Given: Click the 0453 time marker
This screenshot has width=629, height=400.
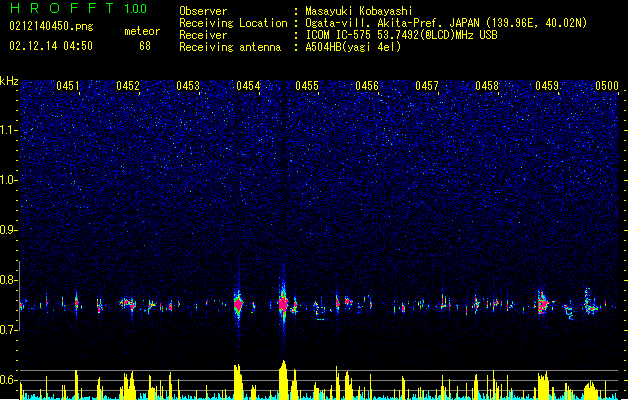Looking at the screenshot, I should tap(188, 86).
